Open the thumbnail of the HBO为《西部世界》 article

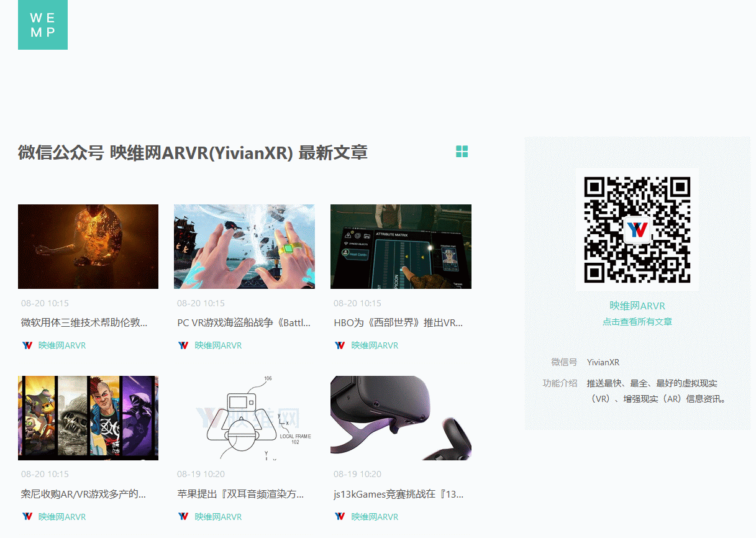(401, 247)
